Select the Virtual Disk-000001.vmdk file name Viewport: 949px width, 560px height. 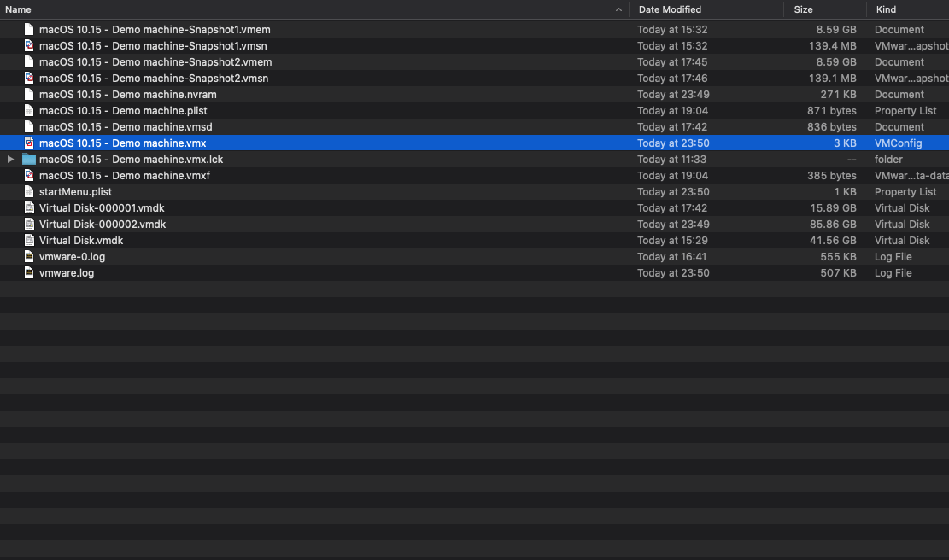[102, 208]
